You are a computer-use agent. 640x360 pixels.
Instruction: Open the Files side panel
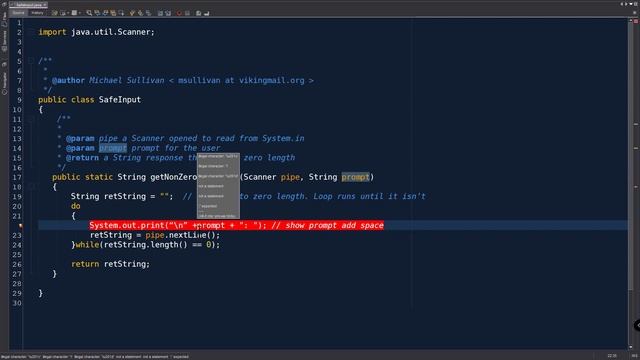pos(4,19)
